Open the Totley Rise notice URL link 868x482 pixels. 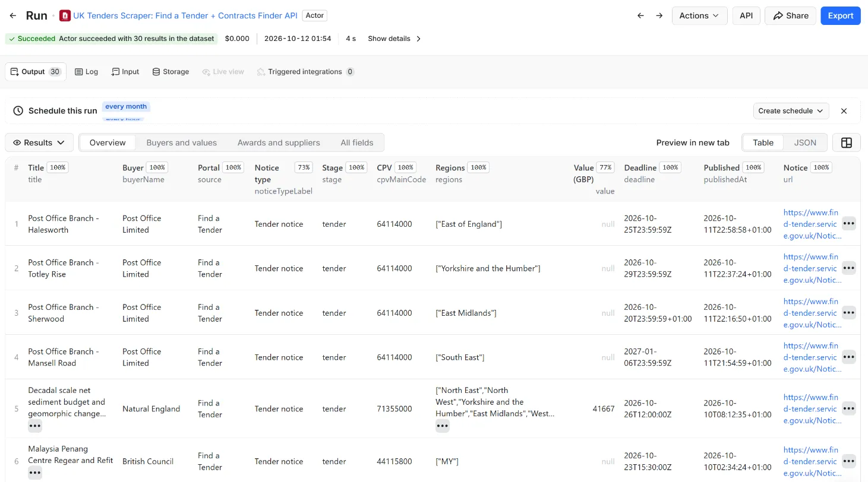(812, 268)
